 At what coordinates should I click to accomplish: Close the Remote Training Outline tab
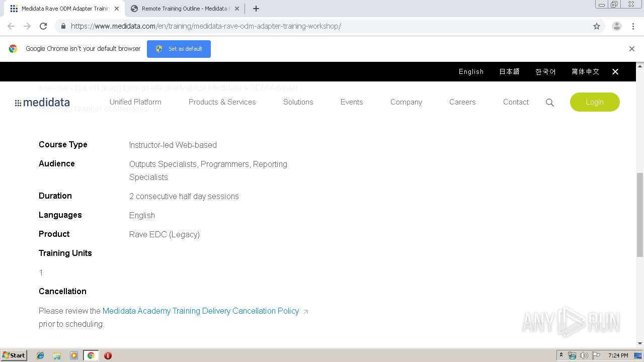pos(237,9)
